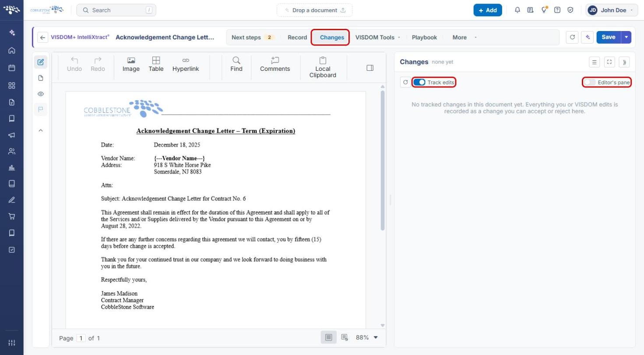Click the blue Add button

[x=488, y=10]
